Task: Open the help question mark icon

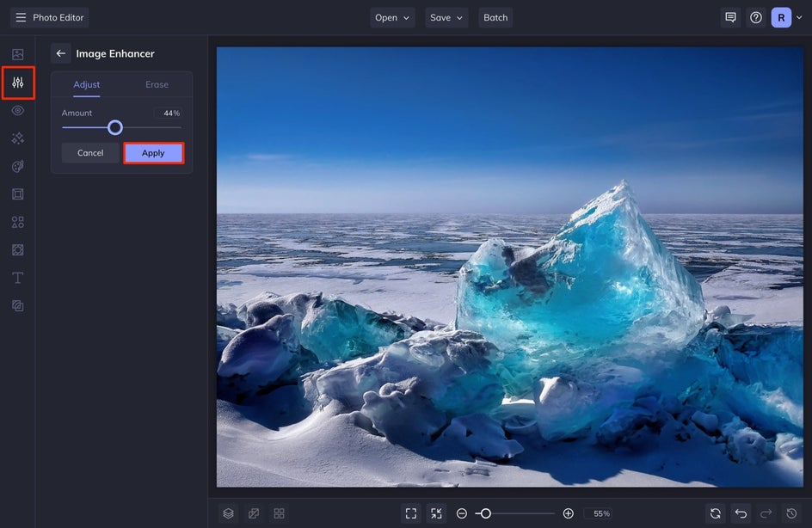Action: tap(756, 17)
